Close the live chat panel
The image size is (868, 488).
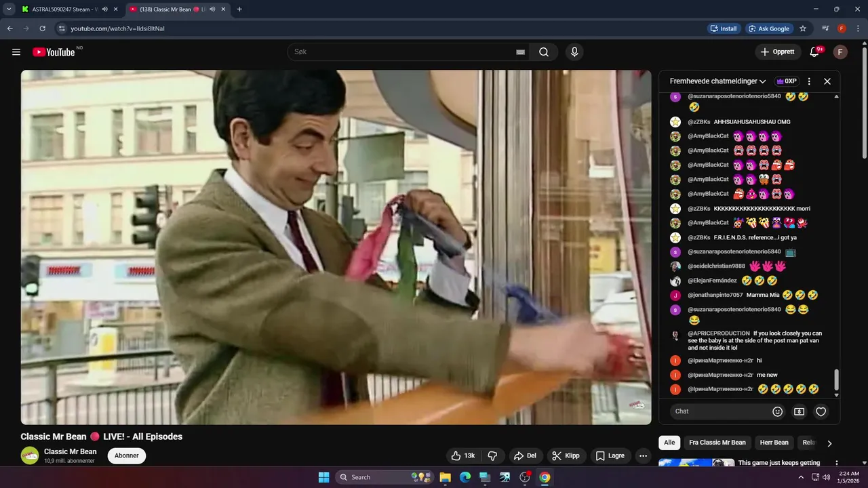tap(827, 81)
